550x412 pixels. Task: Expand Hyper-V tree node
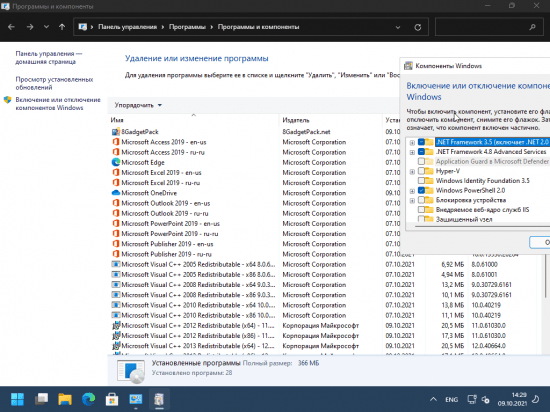(412, 172)
